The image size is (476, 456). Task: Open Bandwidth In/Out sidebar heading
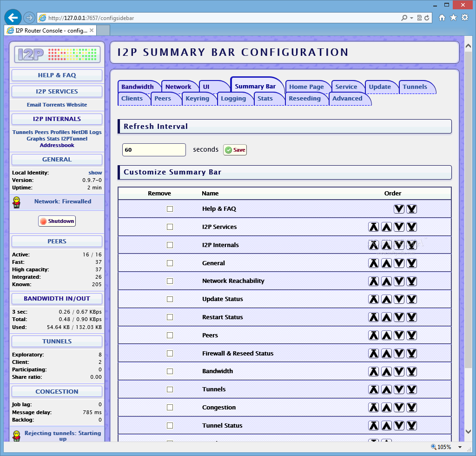(57, 299)
